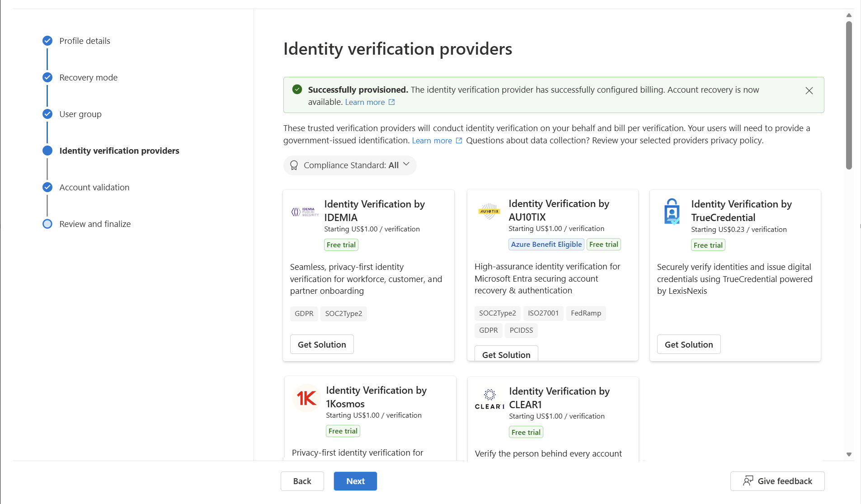Click the Profile details completed step icon
This screenshot has height=504, width=861.
(x=47, y=41)
